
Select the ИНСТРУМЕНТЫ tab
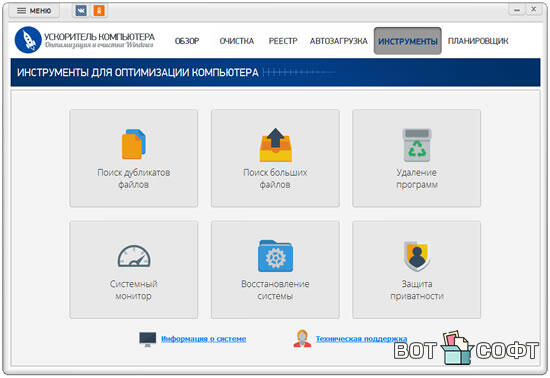(408, 41)
